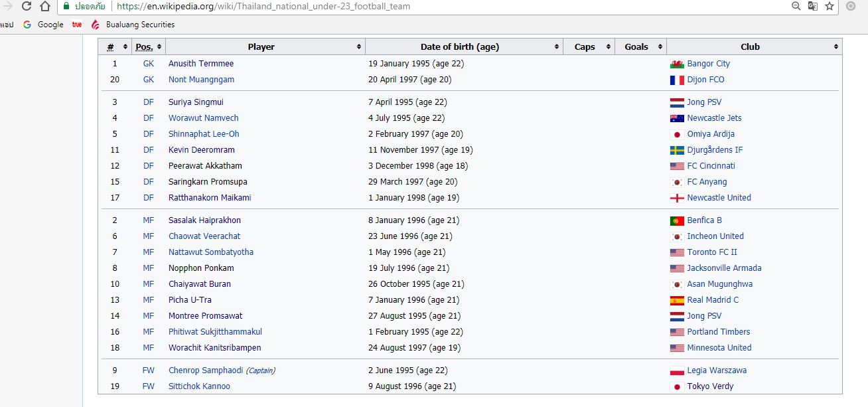
Task: Click the secure padlock icon in address bar
Action: pos(66,6)
